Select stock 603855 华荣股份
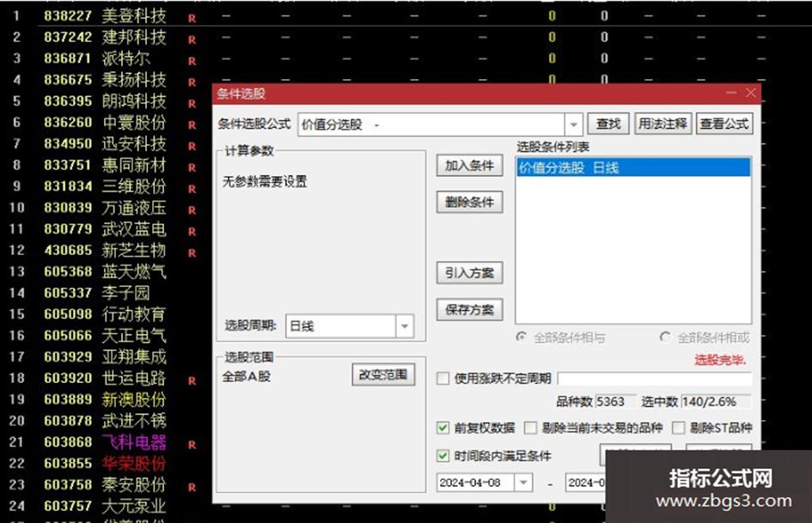812x523 pixels. (x=105, y=464)
